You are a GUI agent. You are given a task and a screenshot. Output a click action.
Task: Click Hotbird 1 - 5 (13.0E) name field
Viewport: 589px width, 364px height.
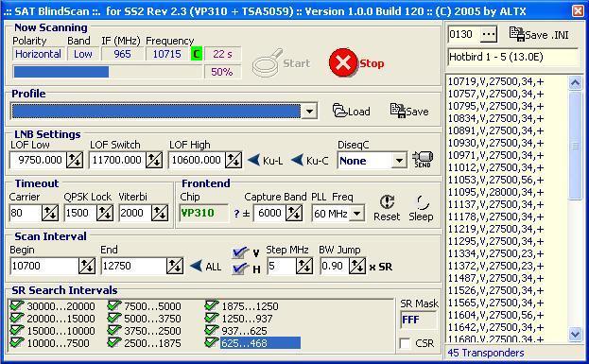coord(512,57)
